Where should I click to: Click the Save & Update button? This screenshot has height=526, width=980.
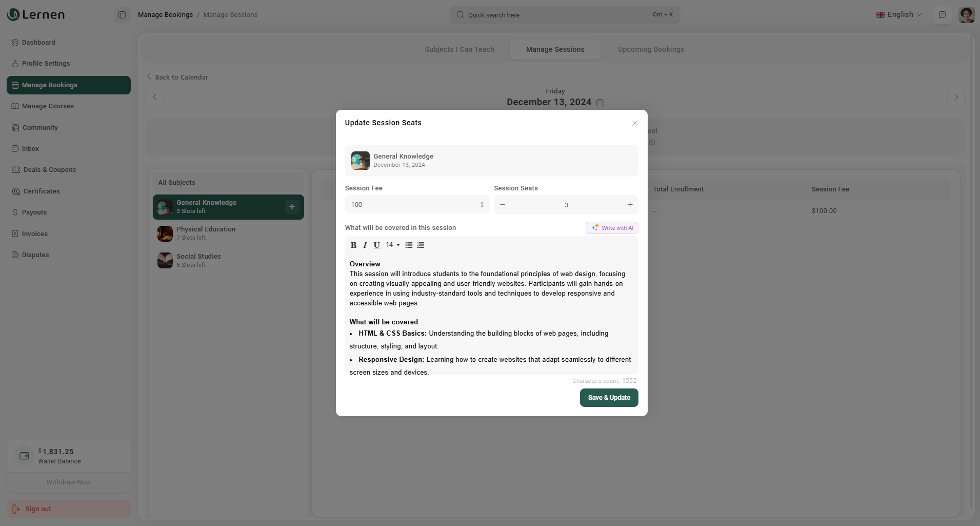click(609, 398)
